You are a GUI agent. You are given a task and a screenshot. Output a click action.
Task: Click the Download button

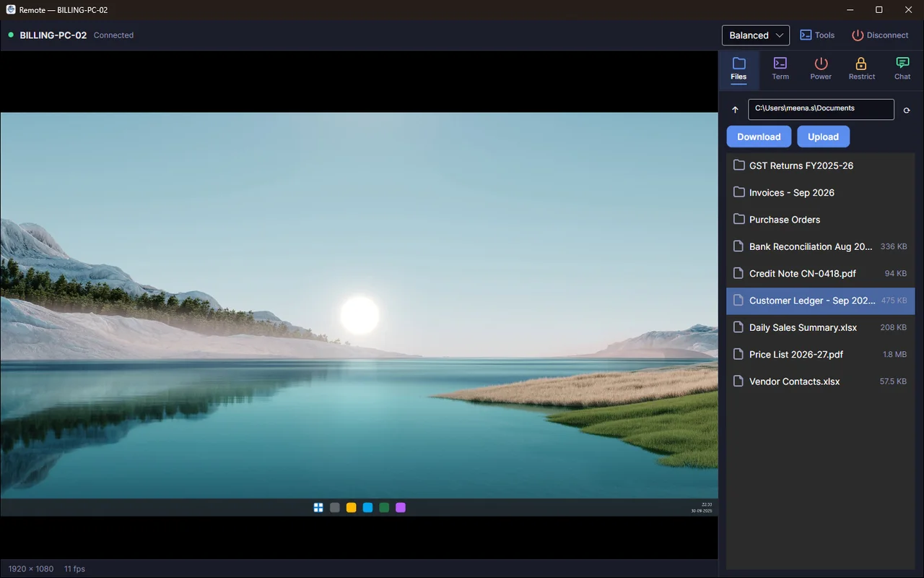[759, 137]
